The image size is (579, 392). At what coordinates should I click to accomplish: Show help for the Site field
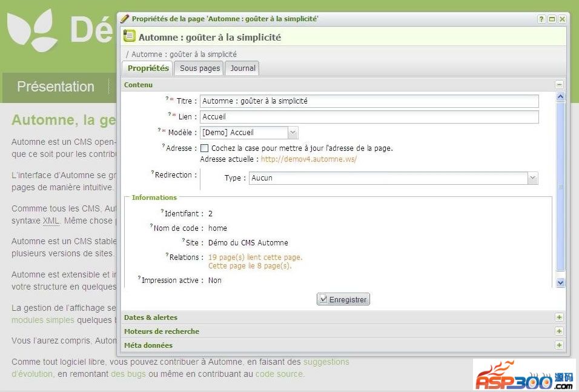(183, 240)
